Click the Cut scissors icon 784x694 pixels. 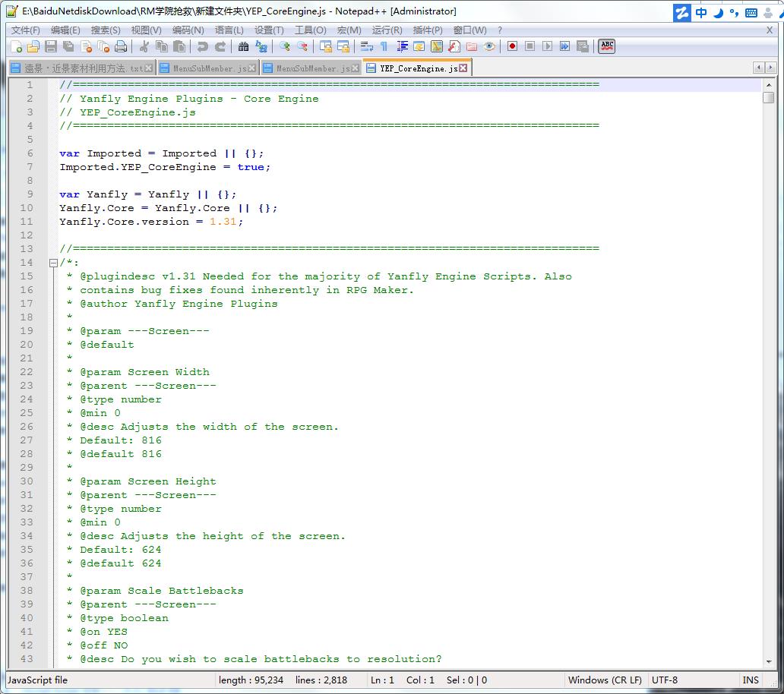click(144, 46)
